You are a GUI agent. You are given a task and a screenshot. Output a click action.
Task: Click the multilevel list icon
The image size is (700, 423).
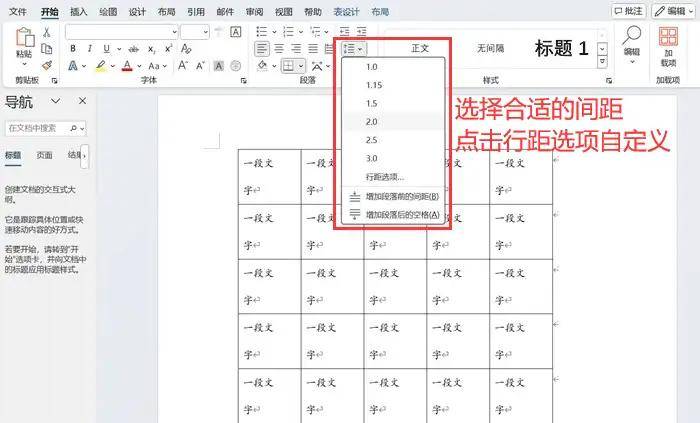pyautogui.click(x=315, y=32)
